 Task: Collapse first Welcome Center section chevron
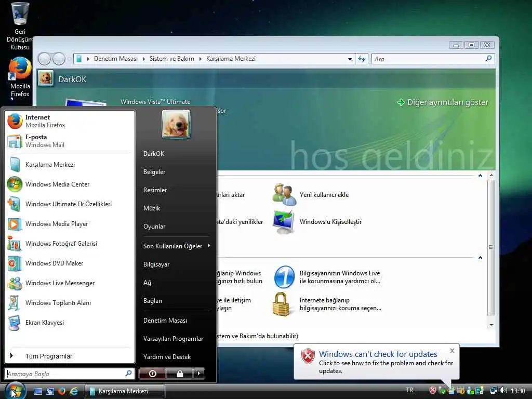click(480, 176)
